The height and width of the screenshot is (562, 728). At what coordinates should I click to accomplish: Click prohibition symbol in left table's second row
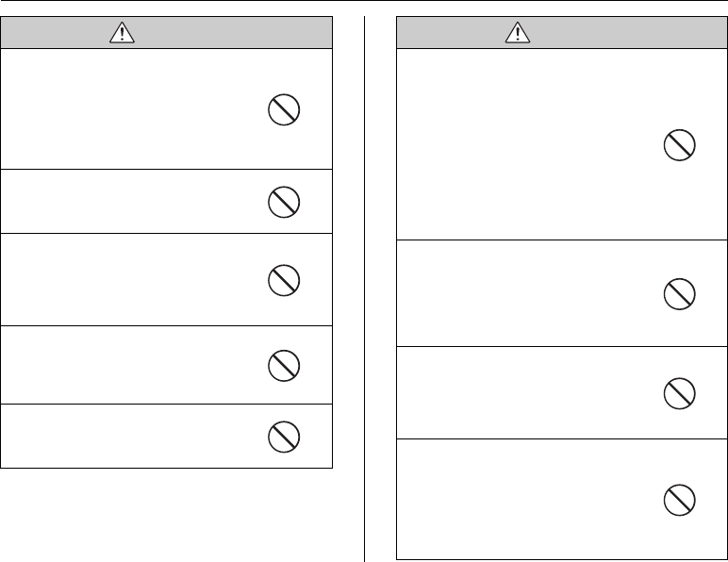284,201
